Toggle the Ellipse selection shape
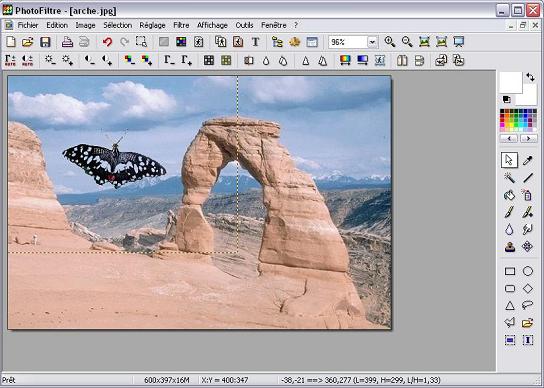 [528, 271]
